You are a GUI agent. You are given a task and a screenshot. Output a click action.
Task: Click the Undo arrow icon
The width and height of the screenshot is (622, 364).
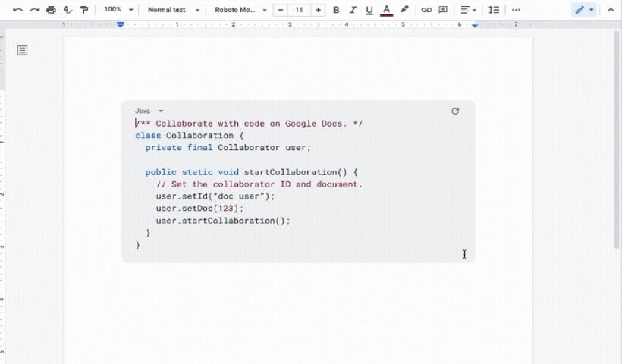(x=17, y=10)
